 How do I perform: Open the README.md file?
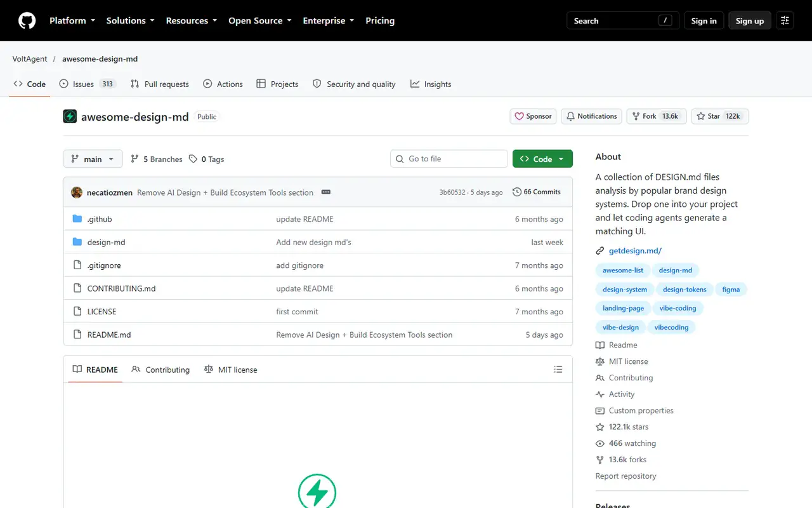click(x=109, y=335)
